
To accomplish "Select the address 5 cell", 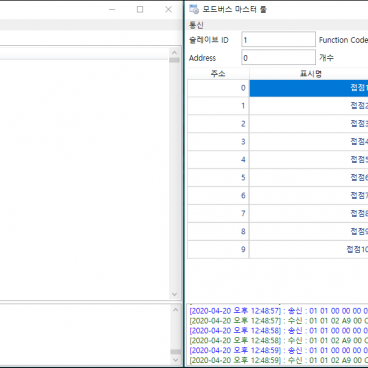I will point(218,178).
